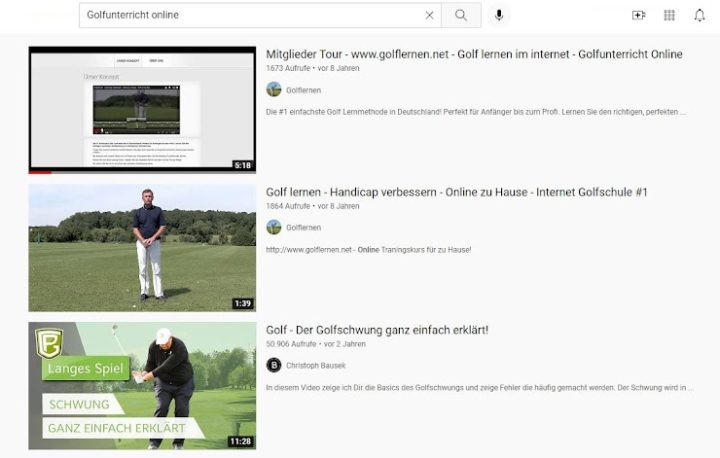Focus the search field with Golfunterricht online
The image size is (720, 458).
(x=250, y=15)
